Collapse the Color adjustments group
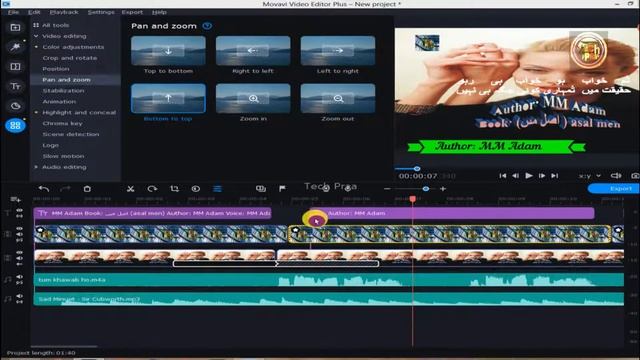This screenshot has width=640, height=360. pyautogui.click(x=36, y=47)
